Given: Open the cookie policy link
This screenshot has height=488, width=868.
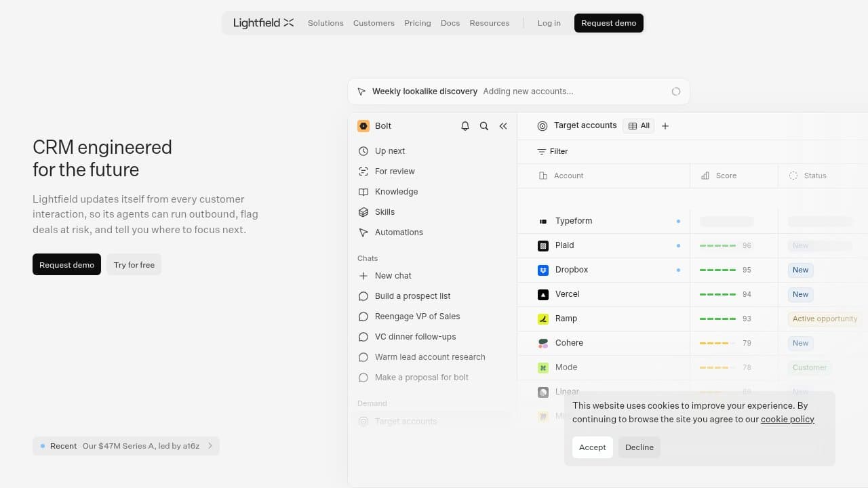Looking at the screenshot, I should (x=787, y=419).
